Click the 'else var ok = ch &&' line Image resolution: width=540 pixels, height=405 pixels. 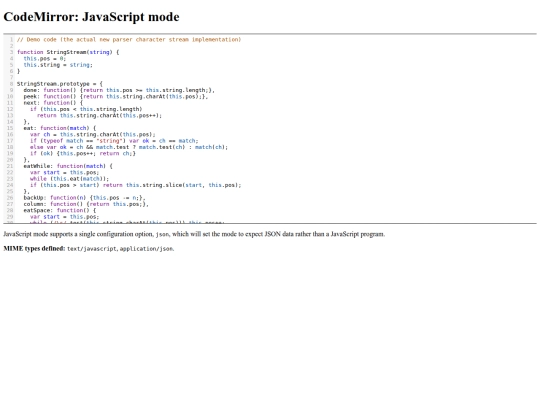pos(129,147)
